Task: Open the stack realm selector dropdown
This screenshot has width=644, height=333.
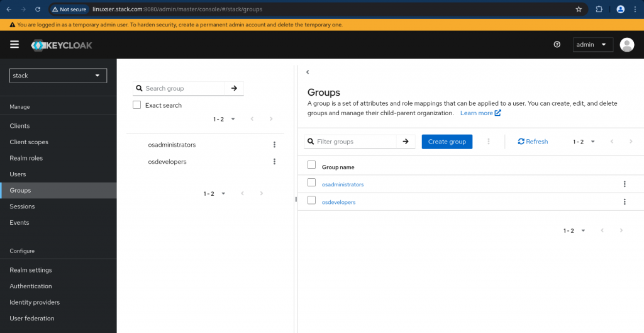Action: pos(58,76)
